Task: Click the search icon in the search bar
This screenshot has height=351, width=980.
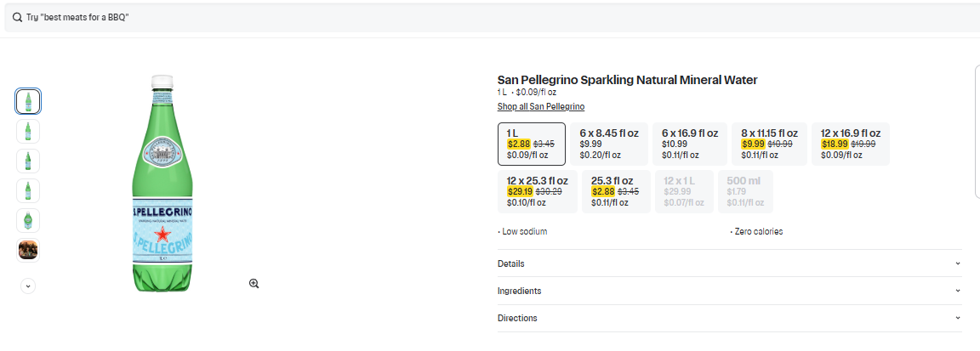Action: tap(17, 18)
